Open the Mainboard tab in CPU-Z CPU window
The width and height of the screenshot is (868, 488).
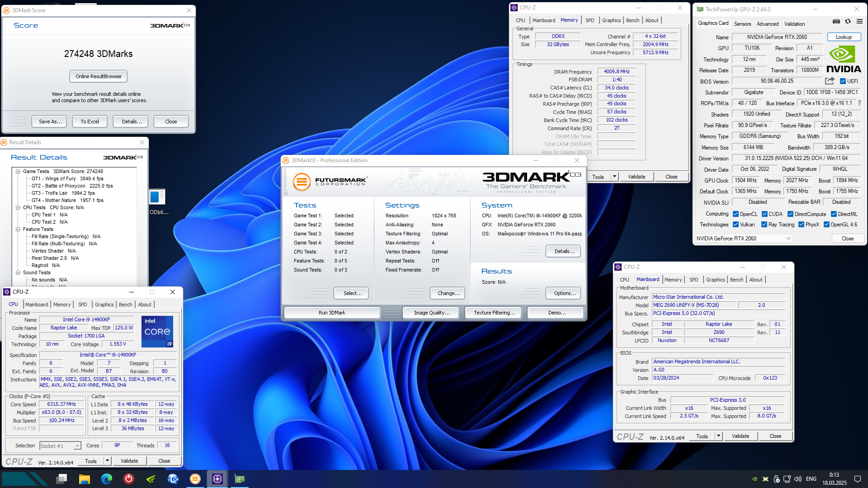pos(37,305)
